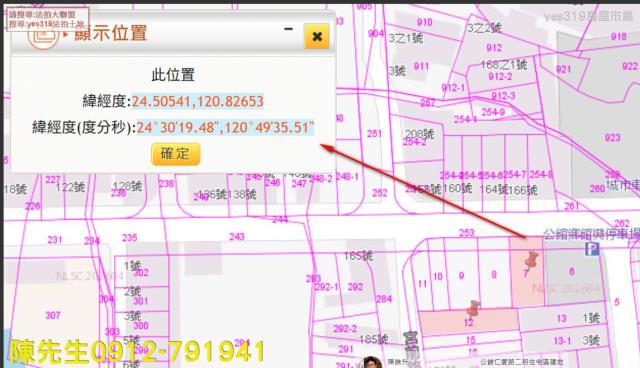Select parcel number 912-1
The height and width of the screenshot is (368, 640).
tap(453, 87)
